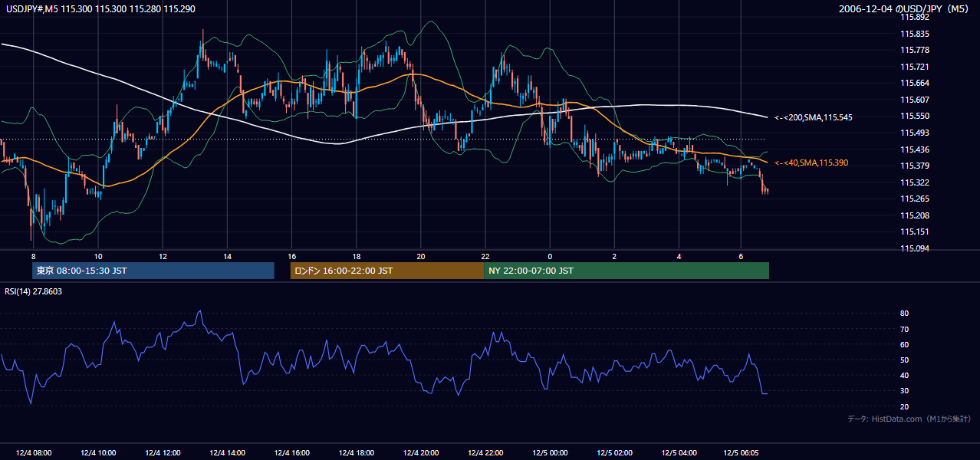This screenshot has width=980, height=460.
Task: Click the 115.778 price axis label
Action: [914, 51]
